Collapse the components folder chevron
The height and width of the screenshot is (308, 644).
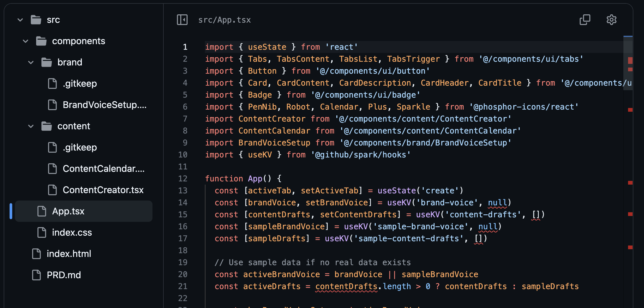point(26,41)
